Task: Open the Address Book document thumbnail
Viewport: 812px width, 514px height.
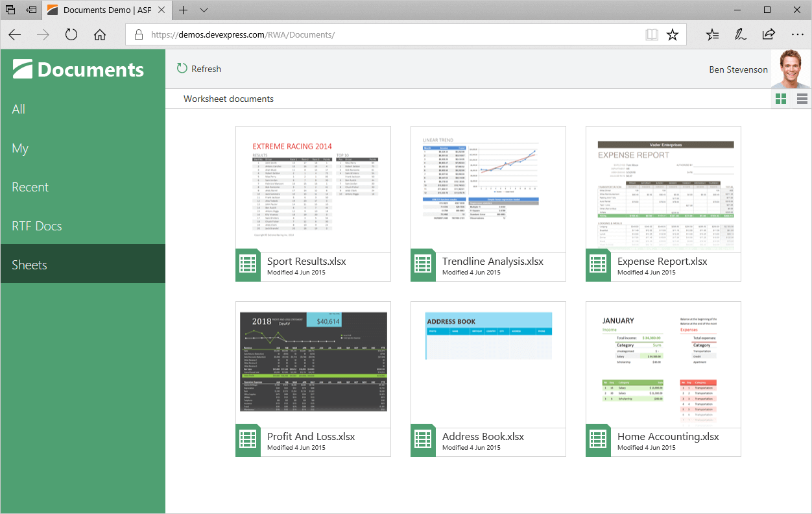Action: [488, 365]
